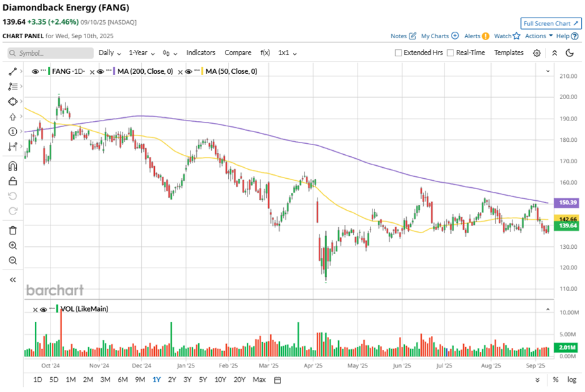The width and height of the screenshot is (585, 392).
Task: Click the zoom out magnifier
Action: [x=13, y=260]
